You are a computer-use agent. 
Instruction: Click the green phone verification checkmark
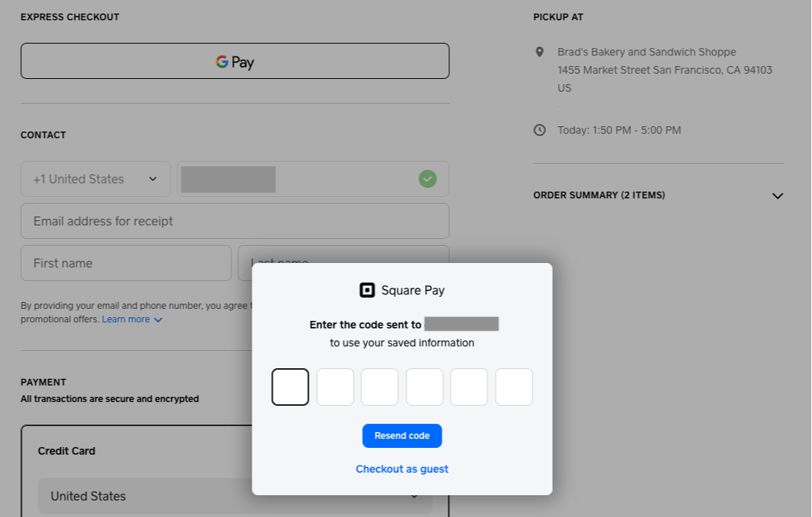click(427, 179)
